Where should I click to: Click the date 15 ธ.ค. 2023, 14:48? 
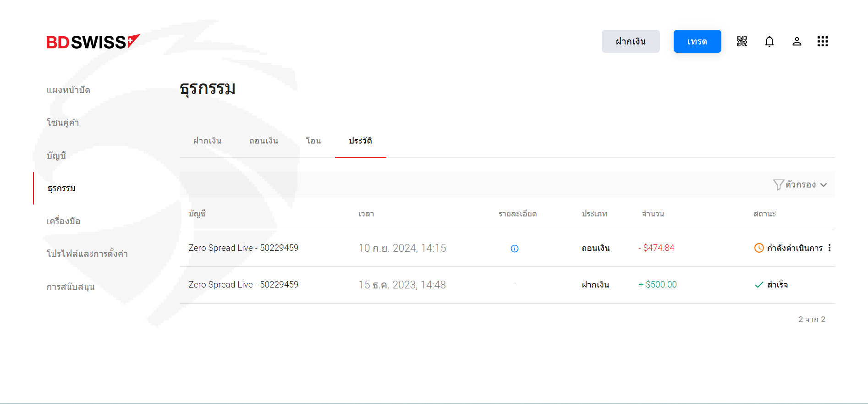402,285
